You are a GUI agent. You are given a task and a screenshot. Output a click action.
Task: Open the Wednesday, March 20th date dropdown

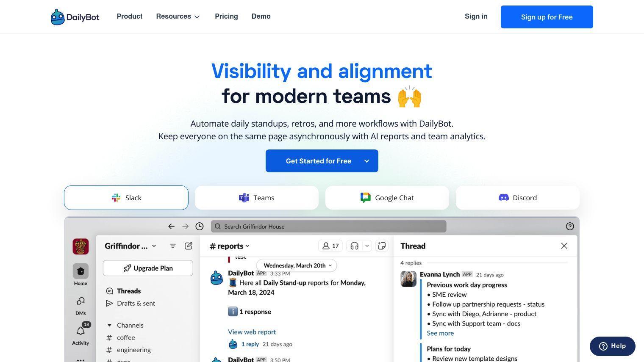tap(297, 265)
